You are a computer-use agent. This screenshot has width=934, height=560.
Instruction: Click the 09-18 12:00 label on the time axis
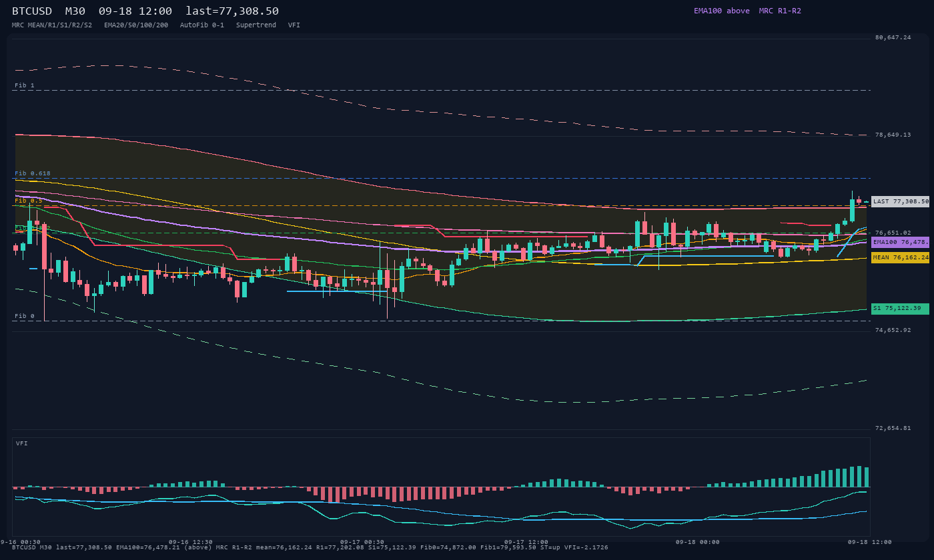point(869,542)
